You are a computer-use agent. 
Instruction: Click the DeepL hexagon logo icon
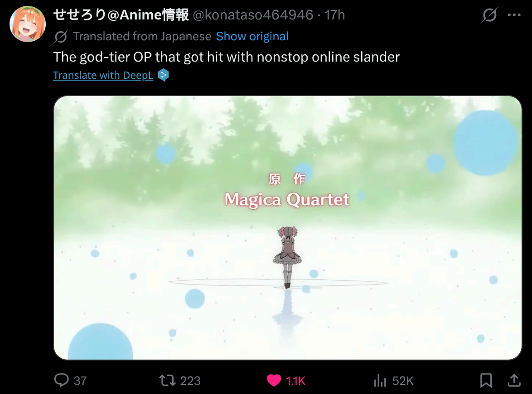point(164,75)
